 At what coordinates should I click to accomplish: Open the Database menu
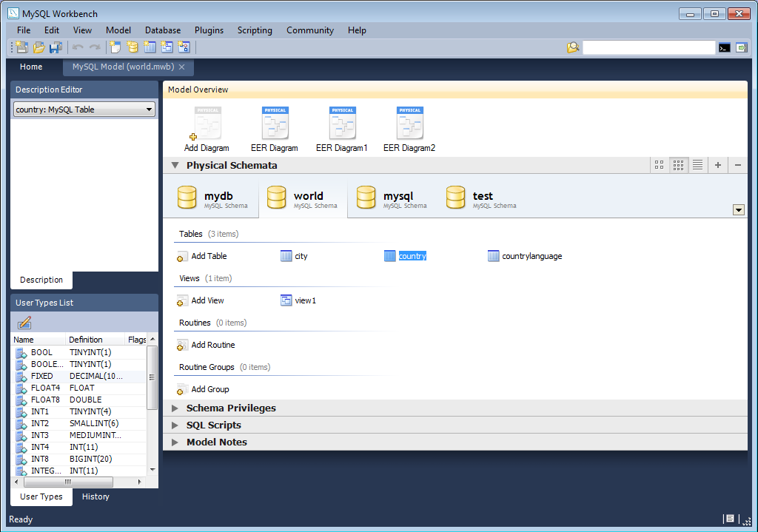[x=162, y=30]
